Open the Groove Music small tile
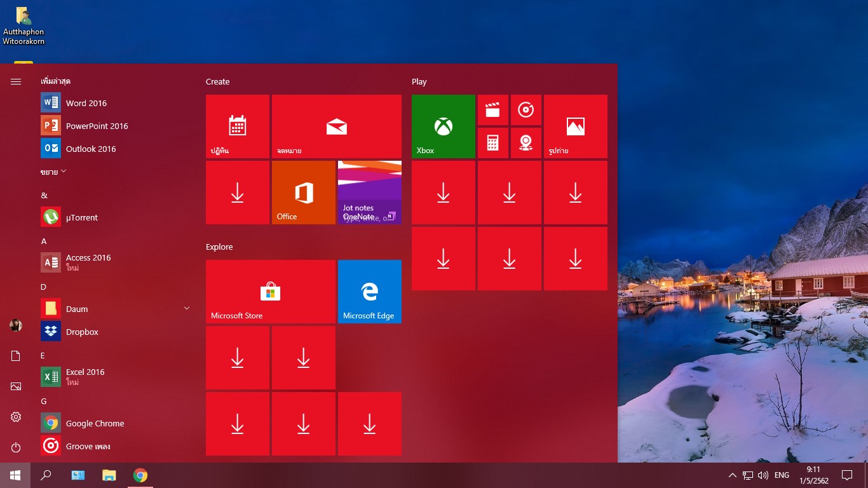Viewport: 868px width, 488px height. [526, 110]
